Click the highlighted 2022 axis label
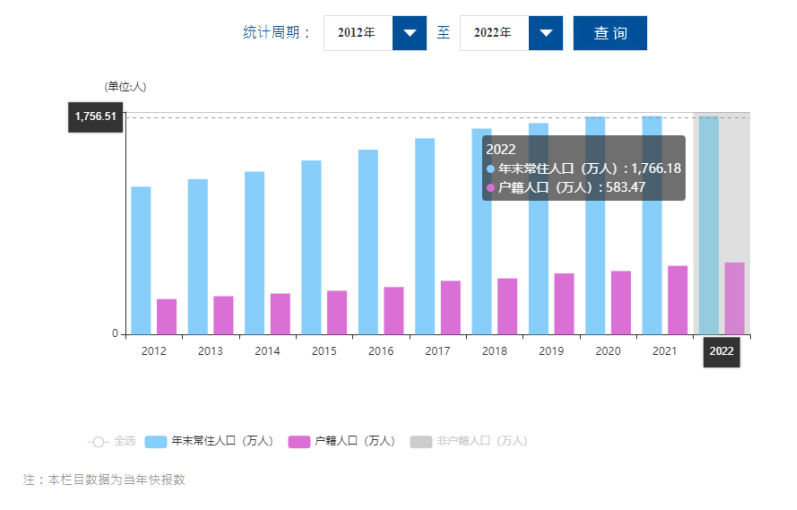The width and height of the screenshot is (797, 510). coord(721,352)
